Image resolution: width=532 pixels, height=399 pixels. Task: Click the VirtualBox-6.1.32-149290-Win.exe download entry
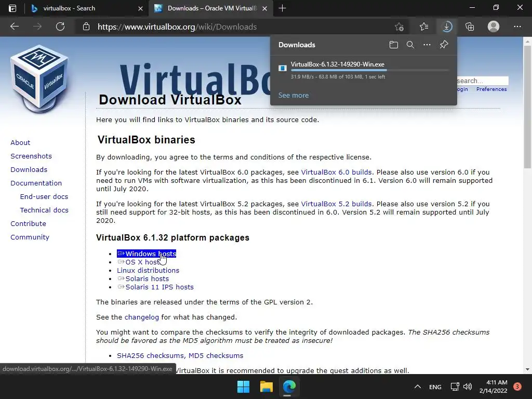coord(364,70)
